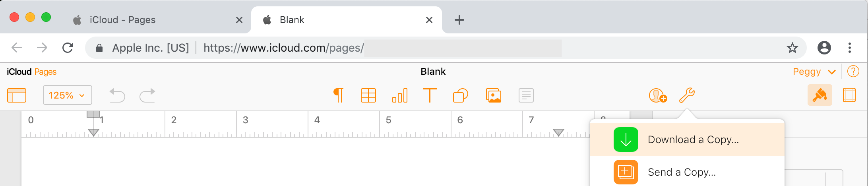This screenshot has height=186, width=868.
Task: Open the collaborate add-people icon
Action: pyautogui.click(x=657, y=95)
